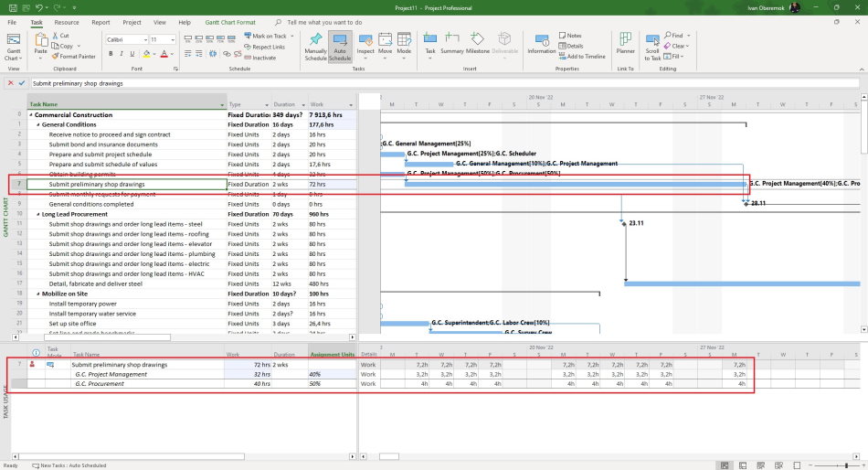This screenshot has width=868, height=470.
Task: Toggle Auto Schedule mode
Action: [340, 47]
